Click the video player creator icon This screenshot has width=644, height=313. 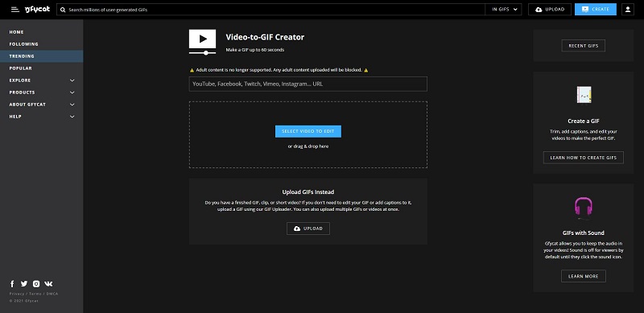(203, 42)
